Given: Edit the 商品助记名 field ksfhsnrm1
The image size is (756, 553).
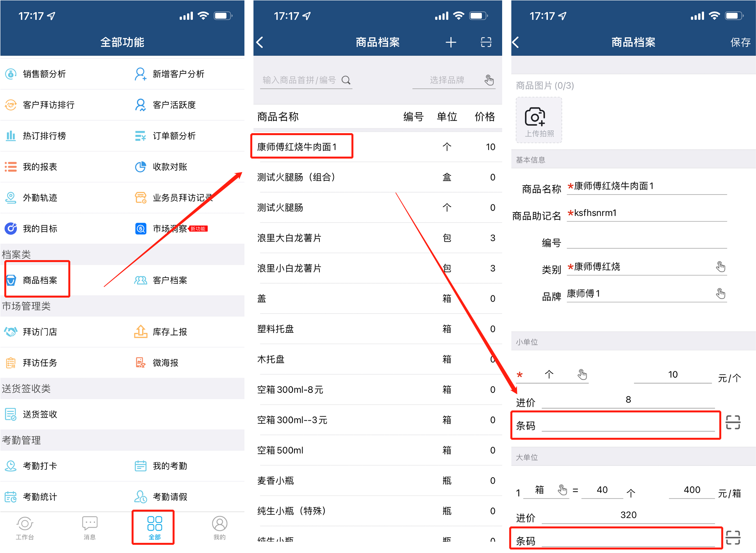Looking at the screenshot, I should pyautogui.click(x=647, y=213).
